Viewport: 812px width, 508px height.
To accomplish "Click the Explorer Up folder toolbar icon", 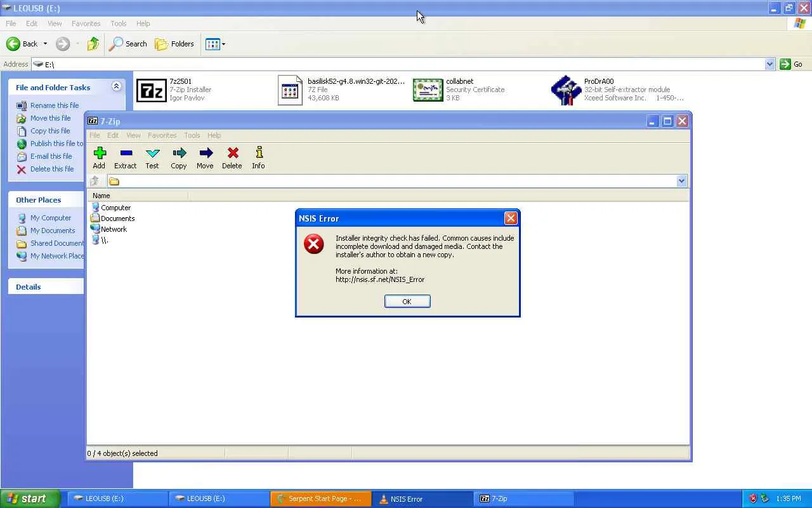I will (x=93, y=44).
